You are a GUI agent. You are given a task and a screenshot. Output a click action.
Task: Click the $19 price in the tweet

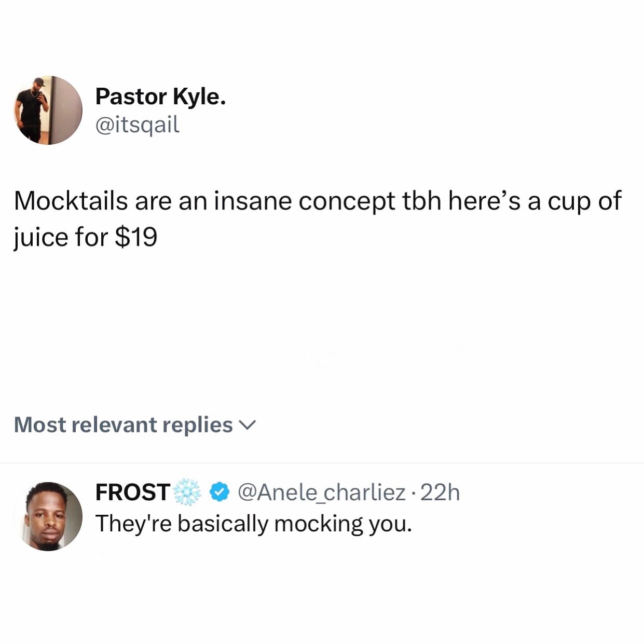click(135, 237)
